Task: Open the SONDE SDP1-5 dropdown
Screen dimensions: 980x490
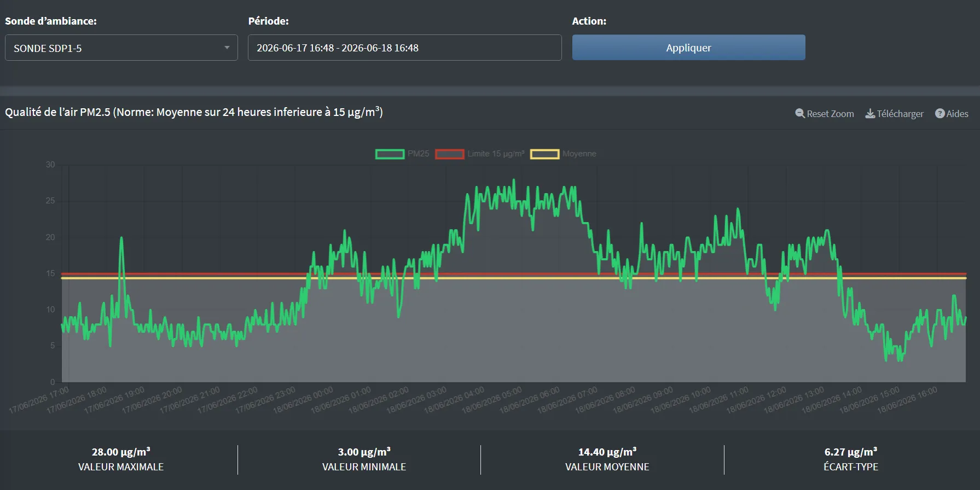Action: tap(121, 48)
